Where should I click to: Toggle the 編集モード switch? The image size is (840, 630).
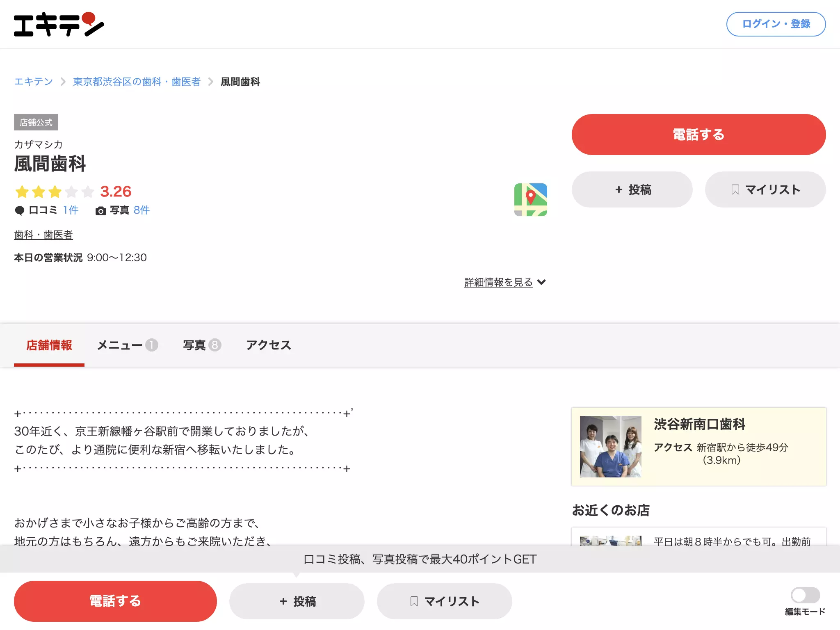point(805,595)
